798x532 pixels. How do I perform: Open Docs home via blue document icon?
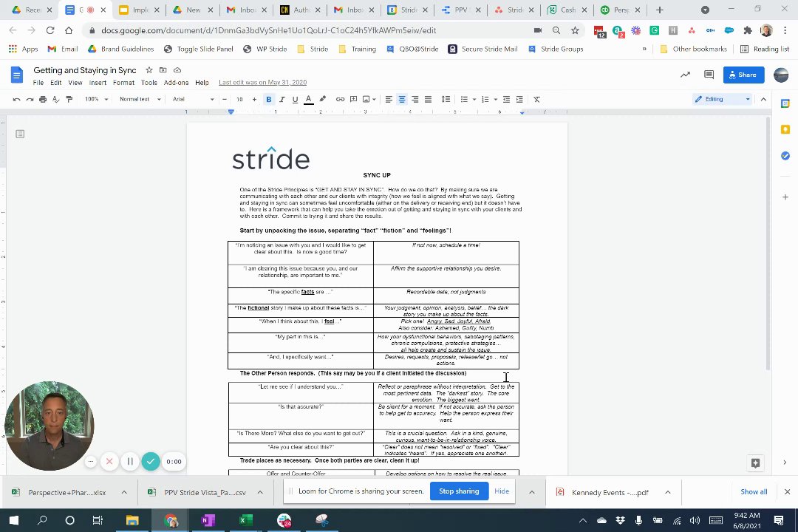coord(17,75)
